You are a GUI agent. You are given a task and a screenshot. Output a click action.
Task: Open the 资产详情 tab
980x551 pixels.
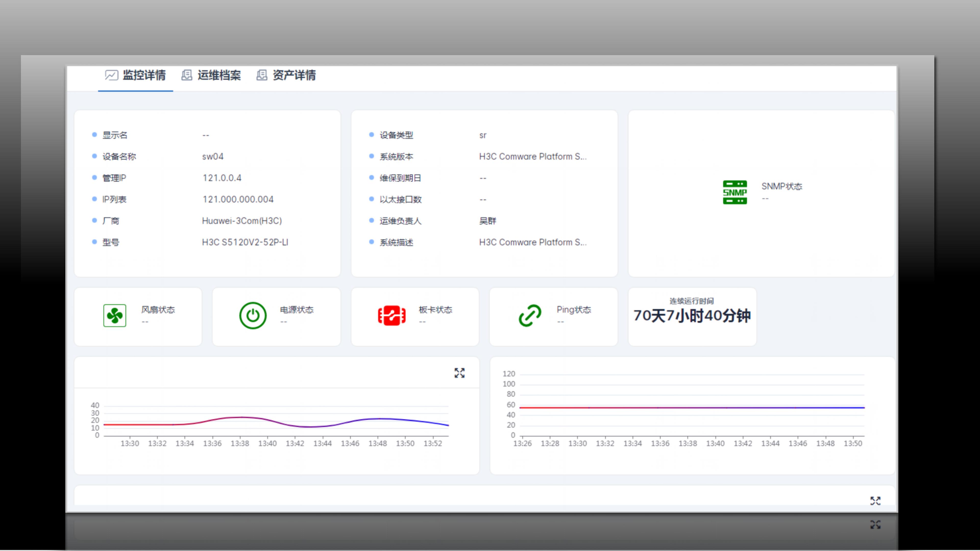[294, 76]
